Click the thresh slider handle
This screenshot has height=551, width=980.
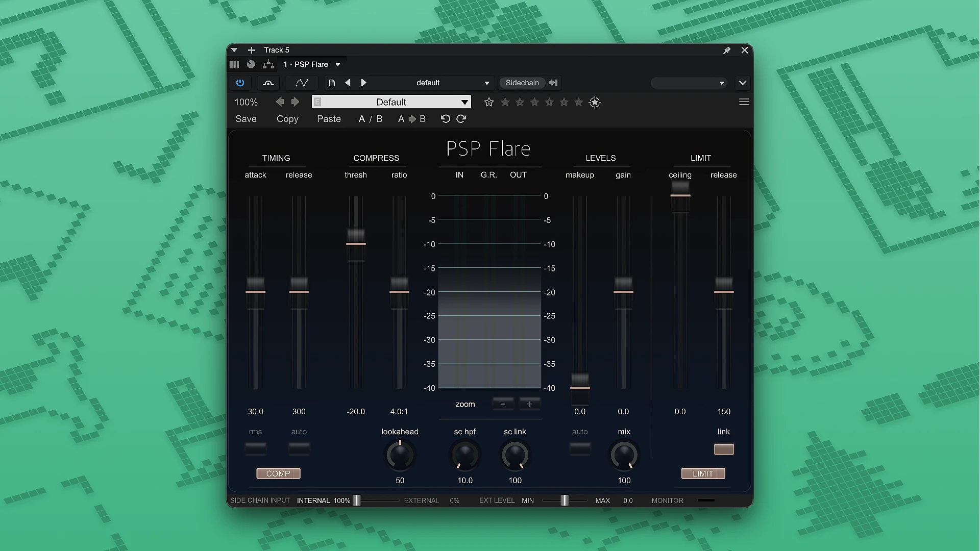356,243
